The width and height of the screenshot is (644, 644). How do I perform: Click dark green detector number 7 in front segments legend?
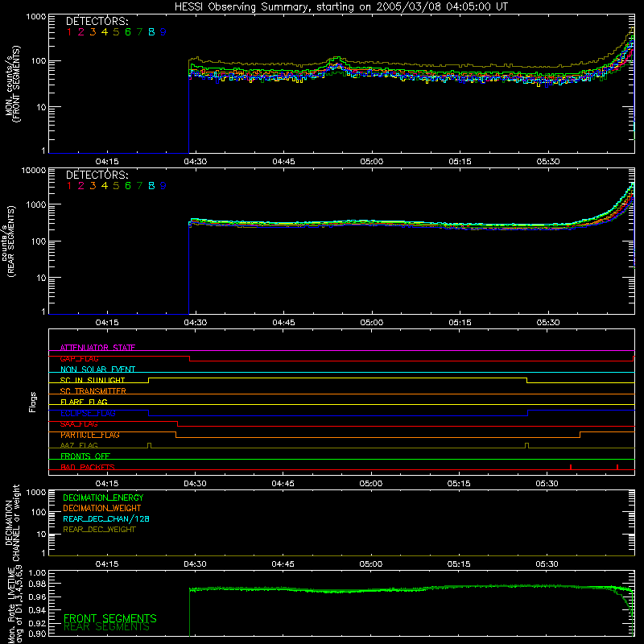tap(140, 32)
